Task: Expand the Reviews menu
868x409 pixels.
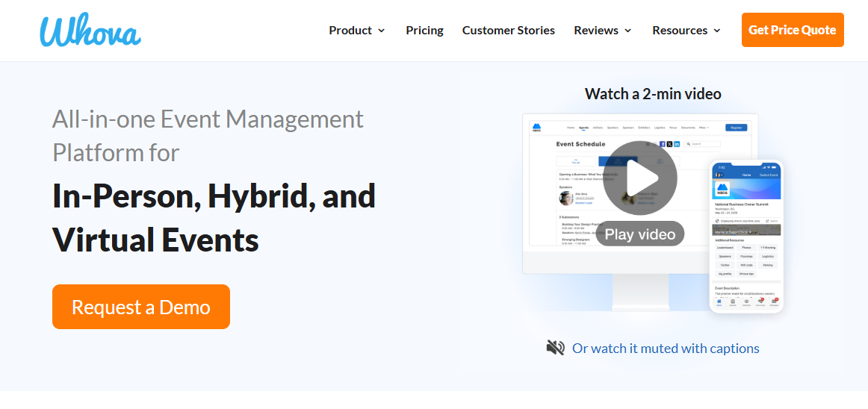Action: [x=603, y=31]
